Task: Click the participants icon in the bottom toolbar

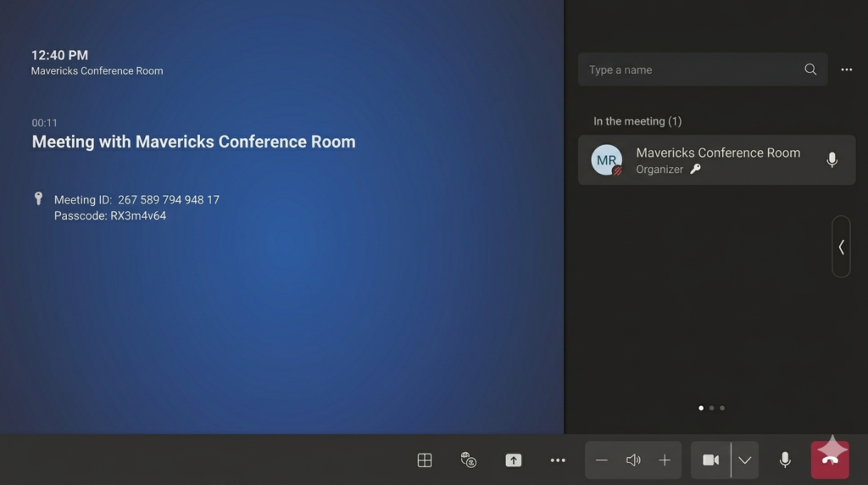Action: (469, 460)
